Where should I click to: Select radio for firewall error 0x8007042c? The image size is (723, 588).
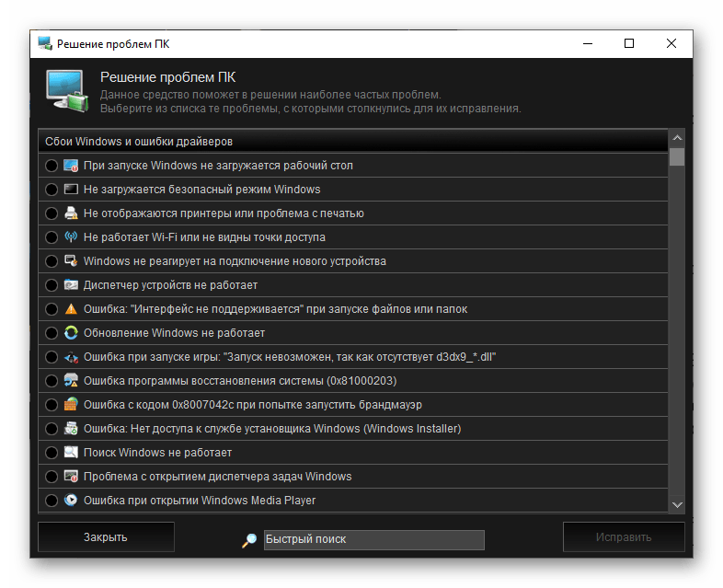click(x=52, y=405)
